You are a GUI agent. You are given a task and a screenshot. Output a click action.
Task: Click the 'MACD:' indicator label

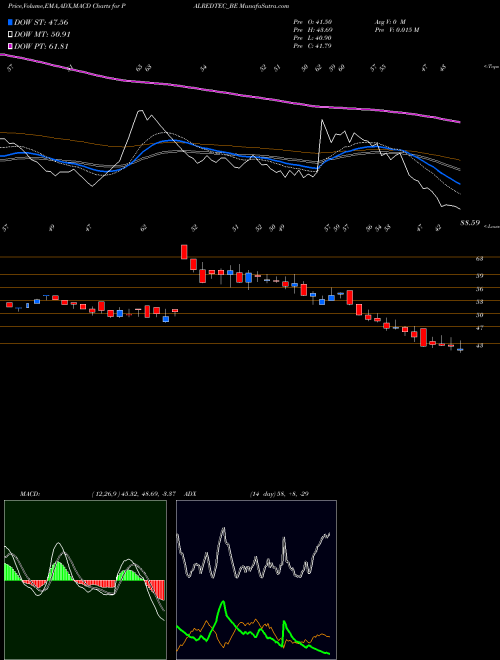pos(30,494)
